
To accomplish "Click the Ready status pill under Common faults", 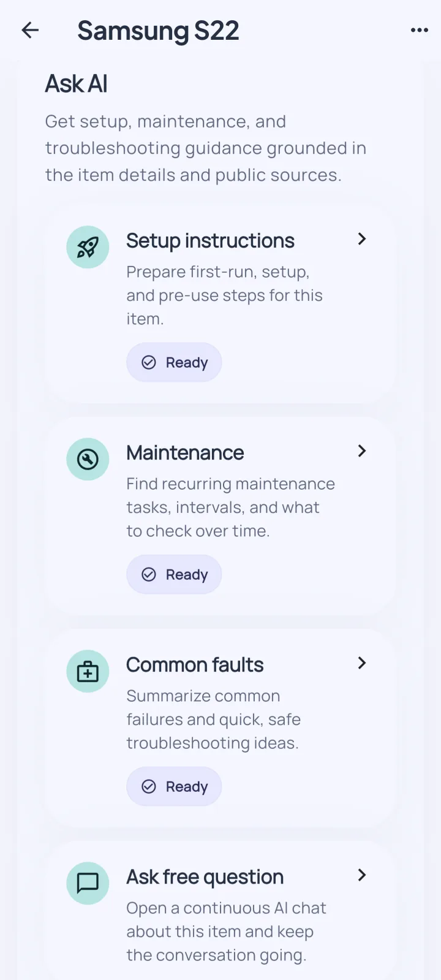I will (174, 786).
